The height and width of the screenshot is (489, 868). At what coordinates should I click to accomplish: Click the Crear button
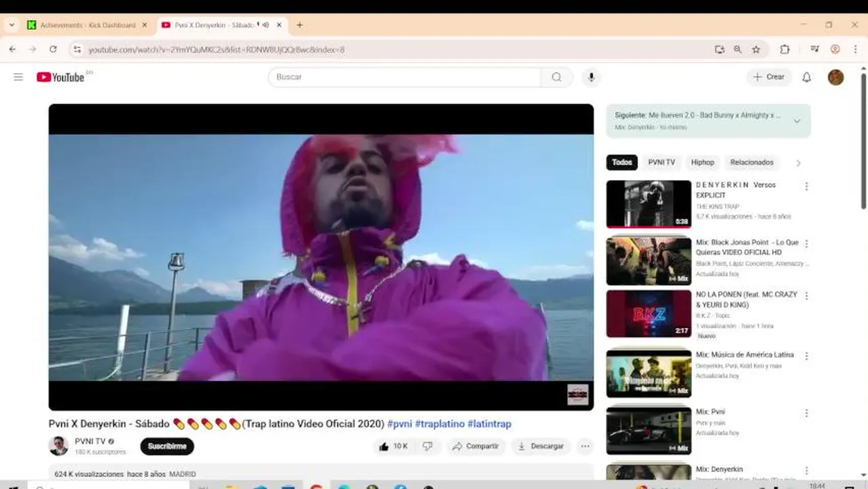click(769, 77)
